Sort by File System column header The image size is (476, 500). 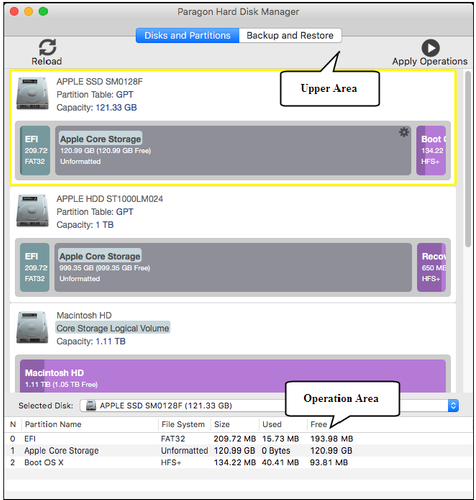(183, 424)
